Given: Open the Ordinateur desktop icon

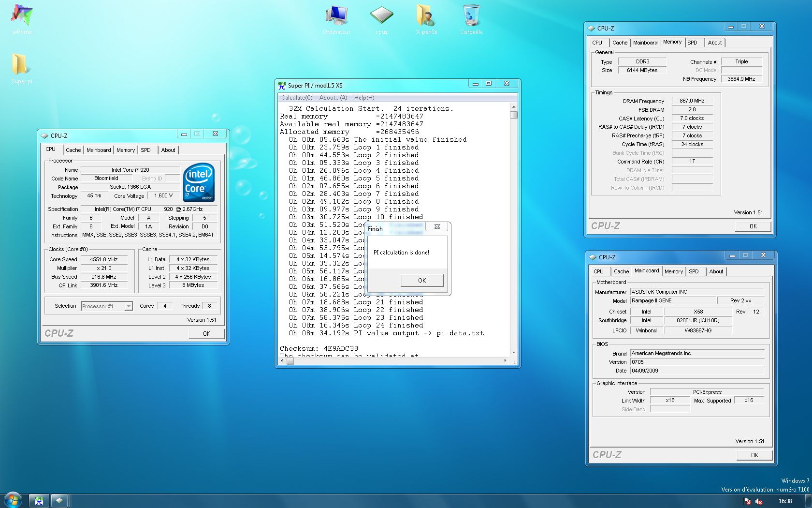Looking at the screenshot, I should [337, 18].
